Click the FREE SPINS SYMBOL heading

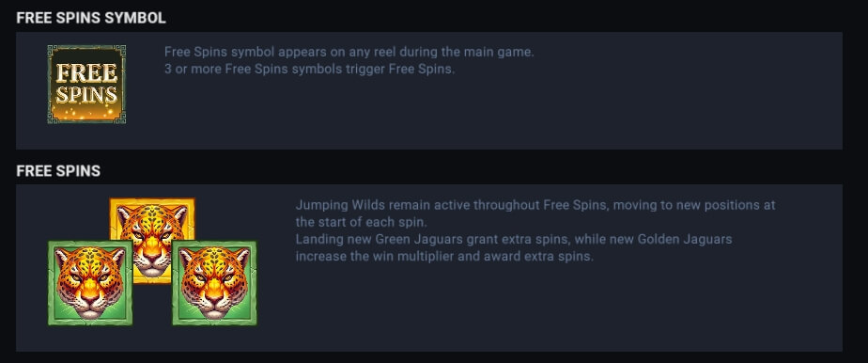(x=91, y=18)
